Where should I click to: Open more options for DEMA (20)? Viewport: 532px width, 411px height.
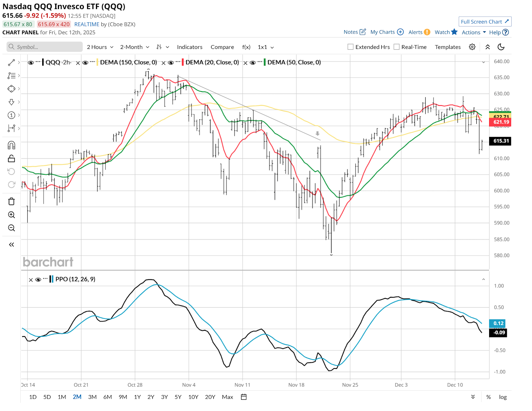click(x=178, y=62)
